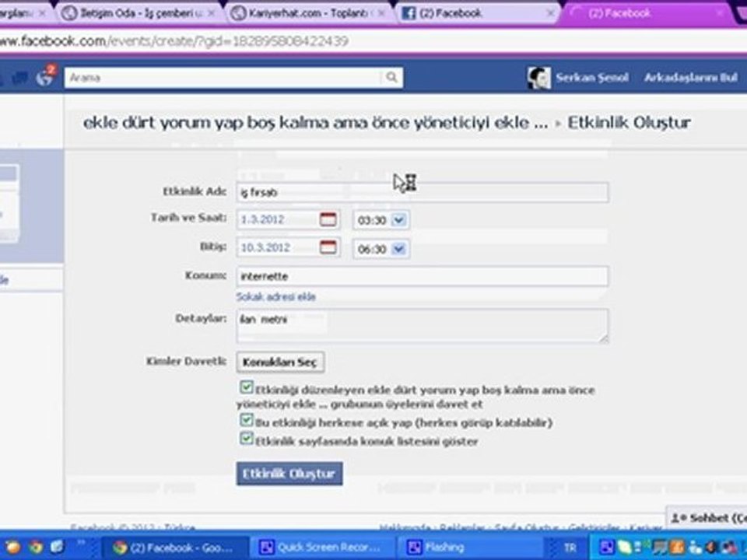Open the end date calendar picker
Screen dimensions: 747x560
click(x=328, y=247)
